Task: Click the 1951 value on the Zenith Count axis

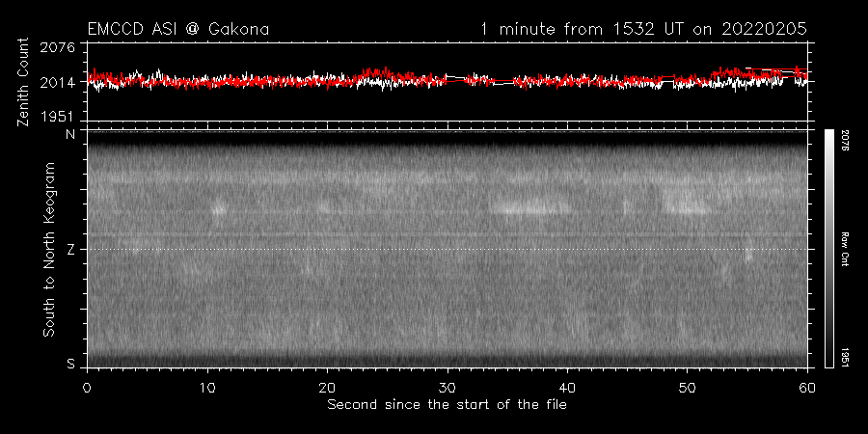Action: click(x=58, y=117)
